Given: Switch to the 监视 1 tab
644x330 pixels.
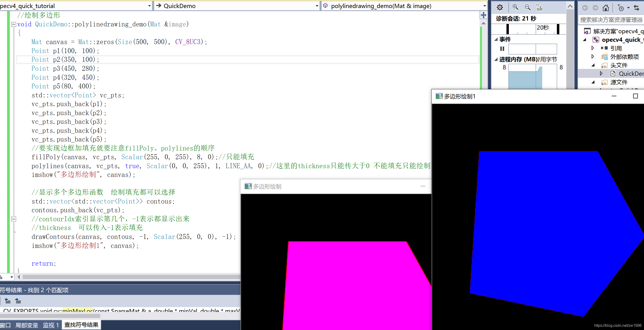Looking at the screenshot, I should 51,325.
